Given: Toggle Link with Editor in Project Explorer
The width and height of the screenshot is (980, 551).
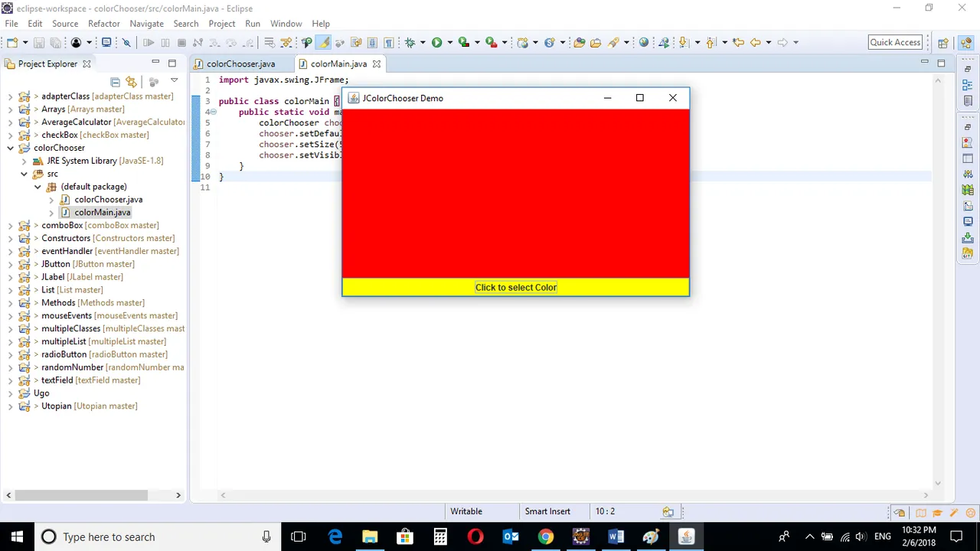Looking at the screenshot, I should (131, 81).
